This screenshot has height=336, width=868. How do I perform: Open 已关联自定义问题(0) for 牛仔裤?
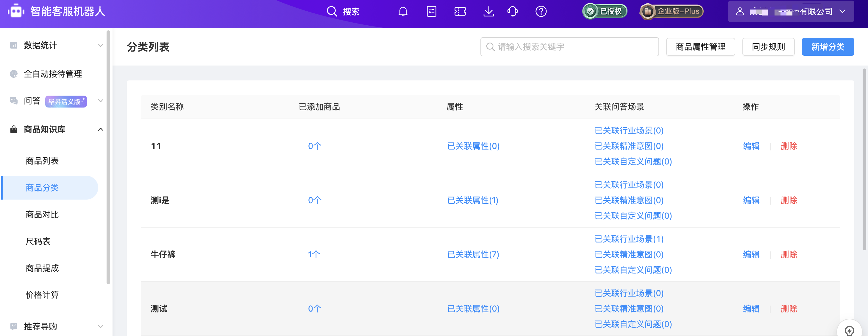(x=633, y=270)
